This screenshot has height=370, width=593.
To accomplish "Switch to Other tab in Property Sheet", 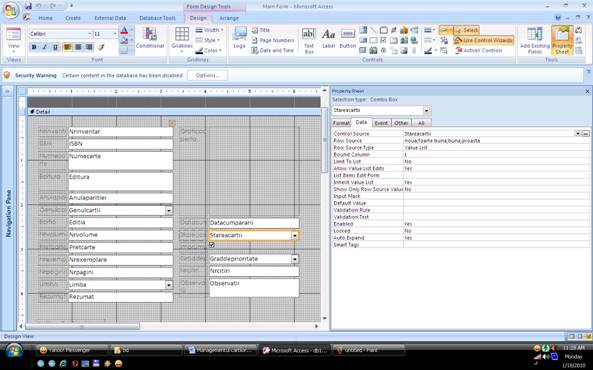I will (x=401, y=123).
